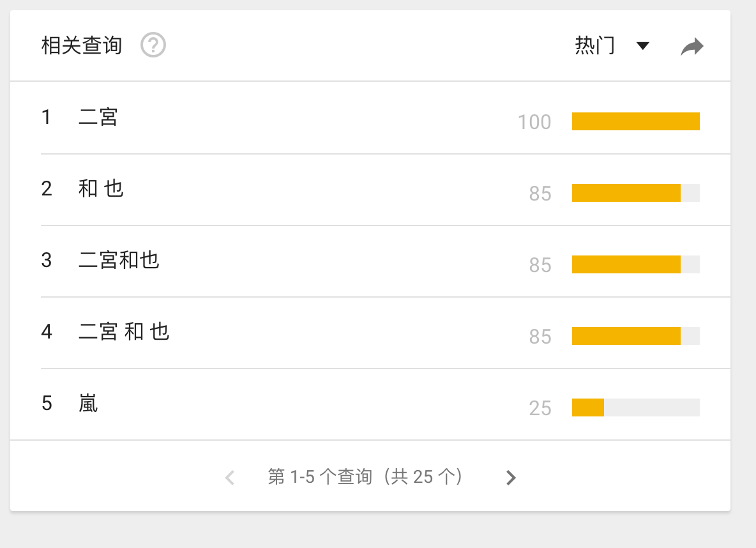Click rank number 3 in the list

coord(47,261)
